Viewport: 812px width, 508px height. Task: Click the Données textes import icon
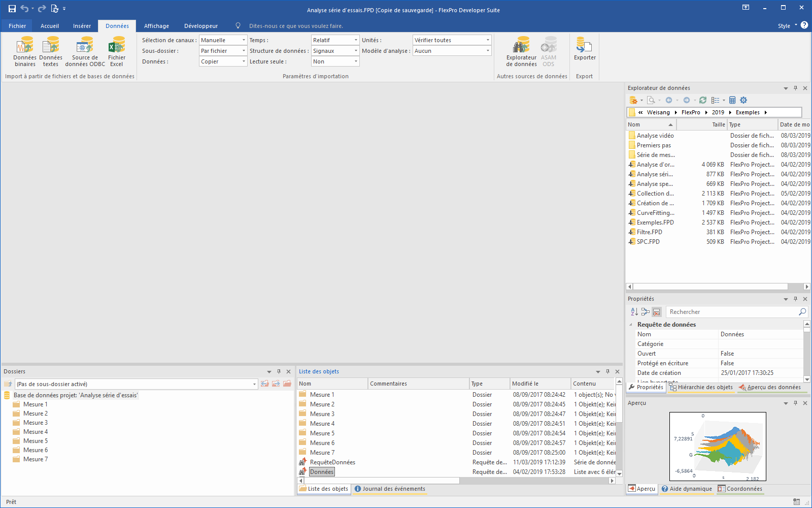(51, 51)
